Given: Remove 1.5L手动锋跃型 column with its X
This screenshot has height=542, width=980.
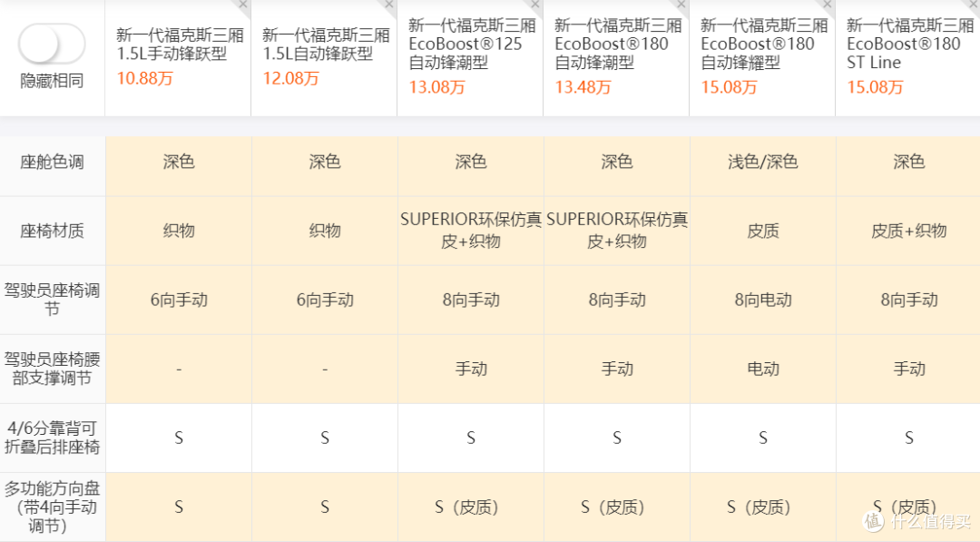Looking at the screenshot, I should point(243,5).
